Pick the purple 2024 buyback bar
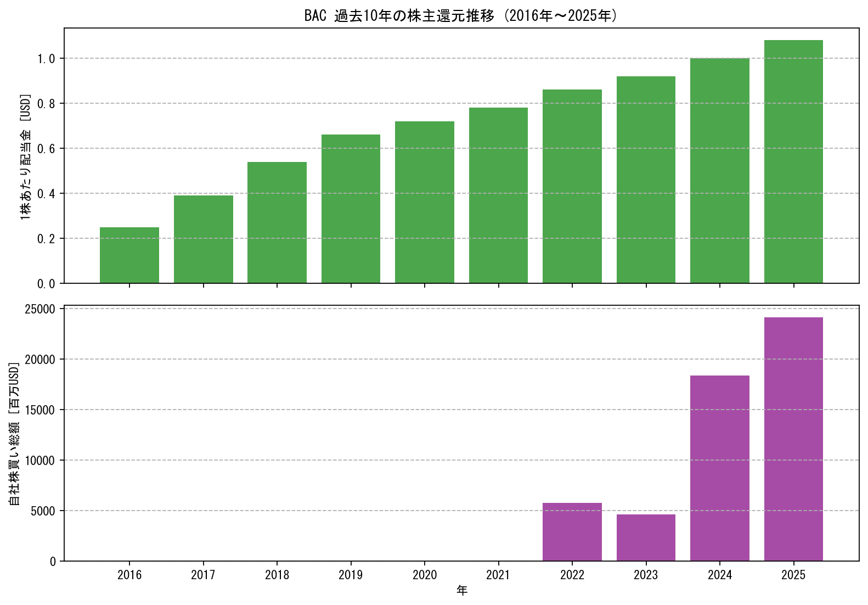 [x=720, y=468]
